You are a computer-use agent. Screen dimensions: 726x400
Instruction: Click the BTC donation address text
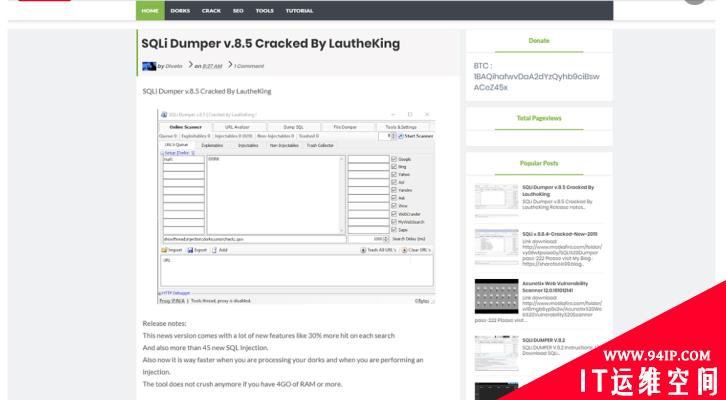point(536,82)
